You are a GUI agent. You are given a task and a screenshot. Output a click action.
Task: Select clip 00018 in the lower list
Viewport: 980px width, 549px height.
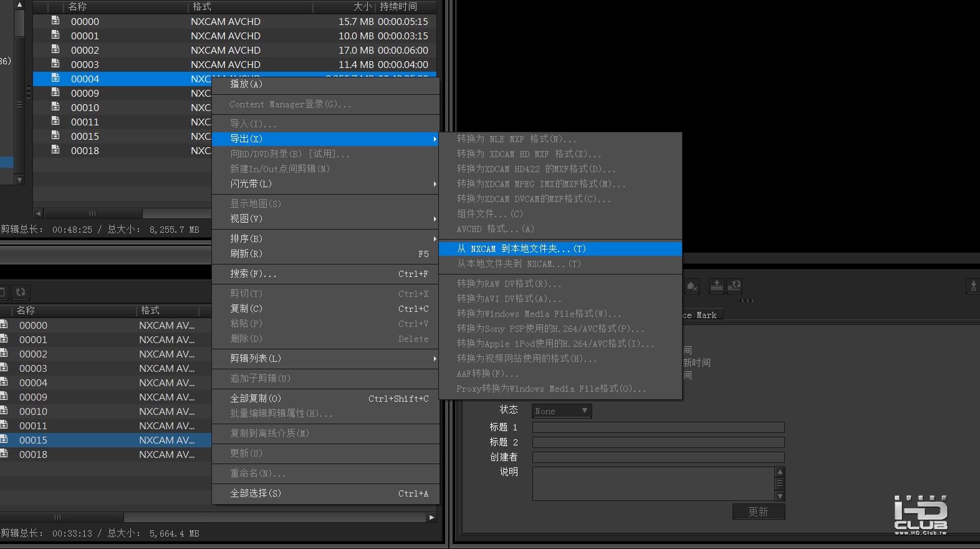[106, 454]
